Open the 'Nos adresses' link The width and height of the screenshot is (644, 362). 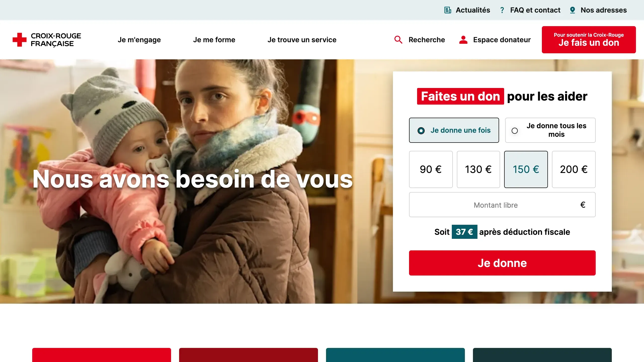point(603,10)
